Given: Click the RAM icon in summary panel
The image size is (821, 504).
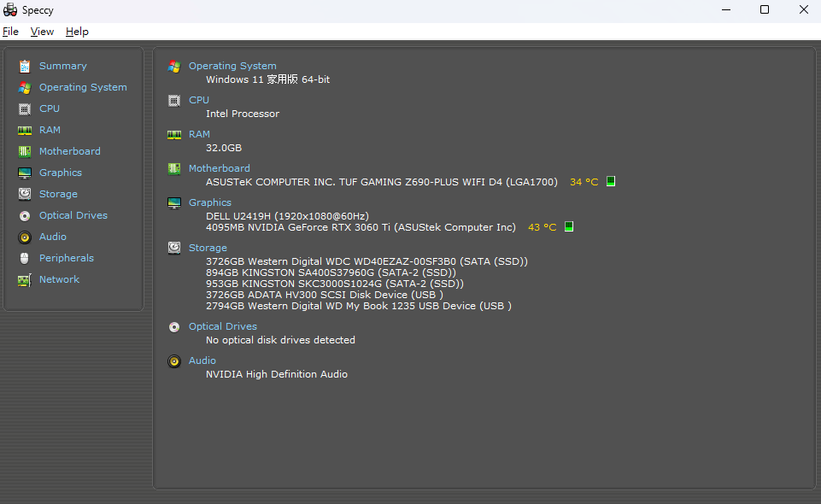Looking at the screenshot, I should click(174, 135).
